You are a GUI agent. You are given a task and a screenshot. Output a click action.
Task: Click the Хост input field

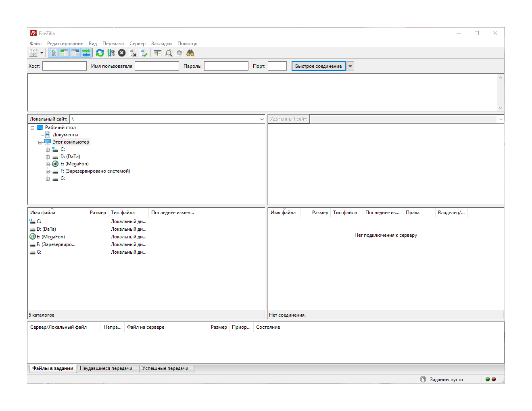[x=65, y=66]
